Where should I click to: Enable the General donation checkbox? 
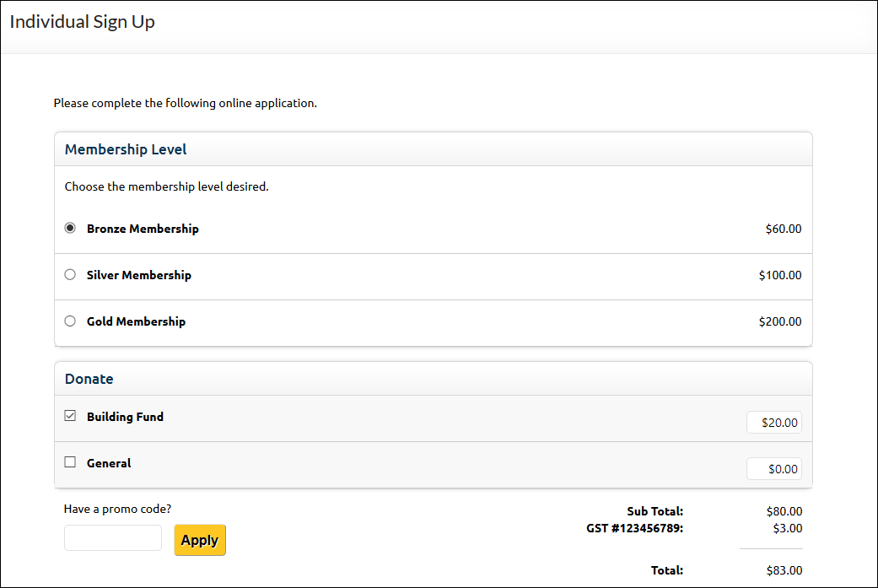[x=70, y=462]
